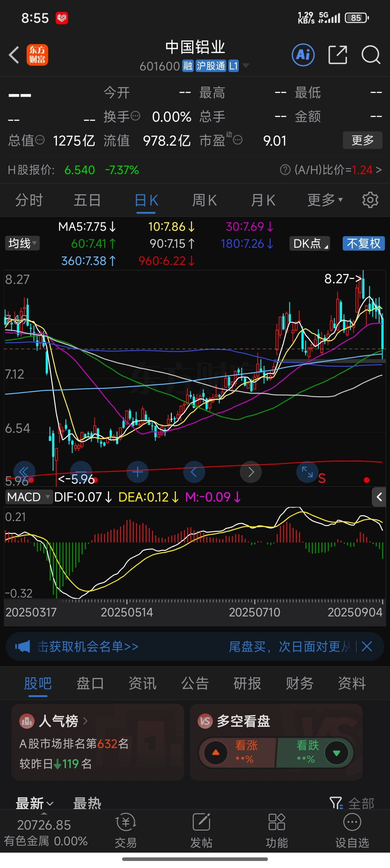This screenshot has height=868, width=390.
Task: Select 股吧 tab
Action: click(38, 684)
